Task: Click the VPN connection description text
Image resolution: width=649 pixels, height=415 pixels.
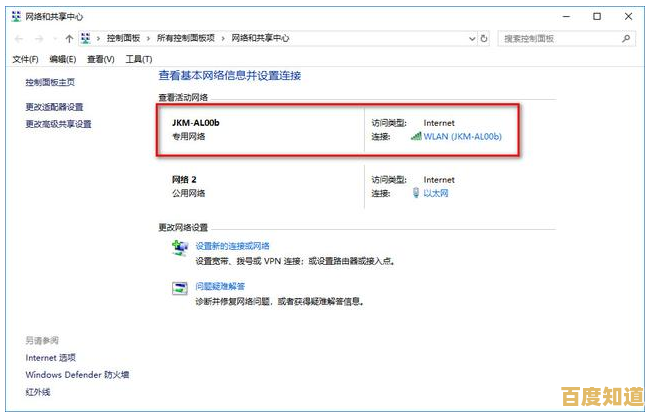Action: tap(295, 261)
